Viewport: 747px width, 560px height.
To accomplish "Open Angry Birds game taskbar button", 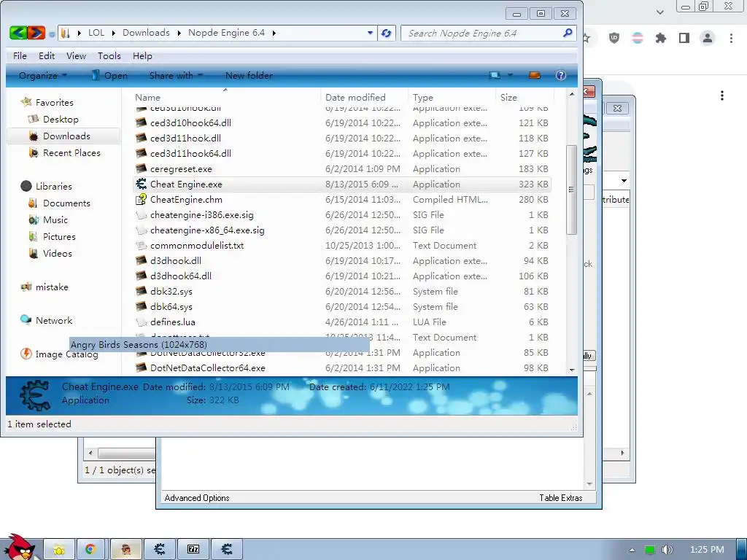I will point(126,550).
